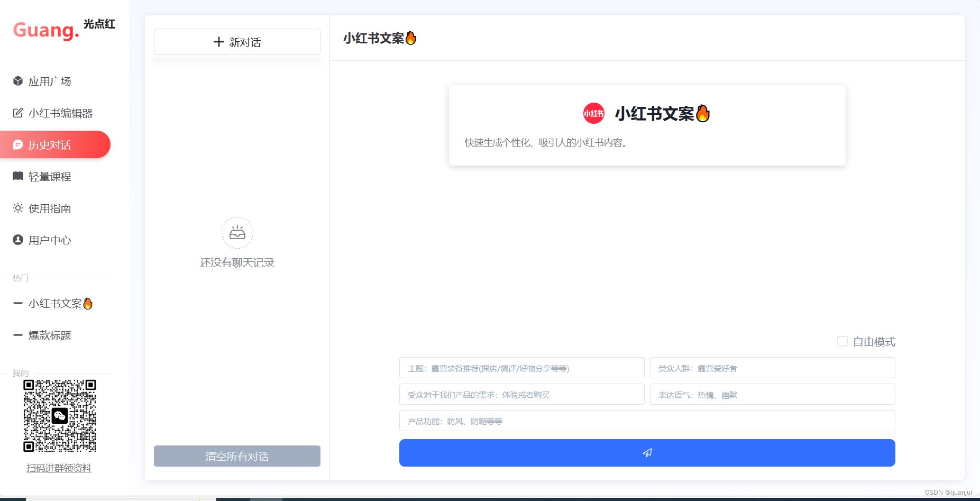
Task: Click the chat bubble icon beside 历史对话
Action: [18, 144]
